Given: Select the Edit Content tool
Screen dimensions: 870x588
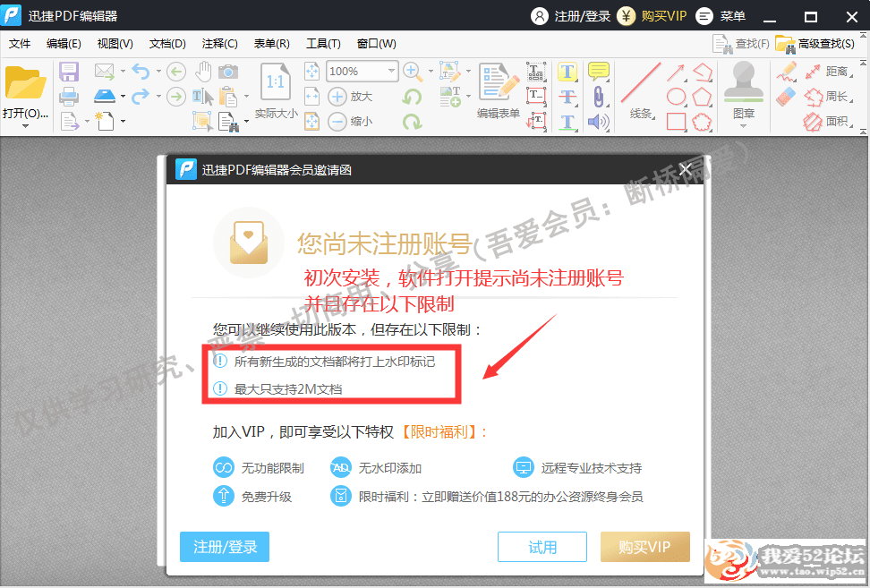Looking at the screenshot, I should click(450, 72).
